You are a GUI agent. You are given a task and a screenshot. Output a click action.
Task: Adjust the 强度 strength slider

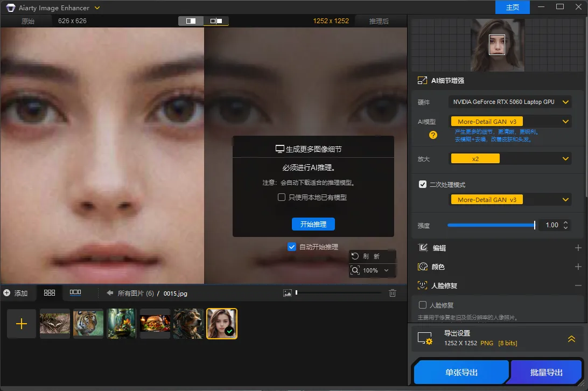[x=491, y=225]
